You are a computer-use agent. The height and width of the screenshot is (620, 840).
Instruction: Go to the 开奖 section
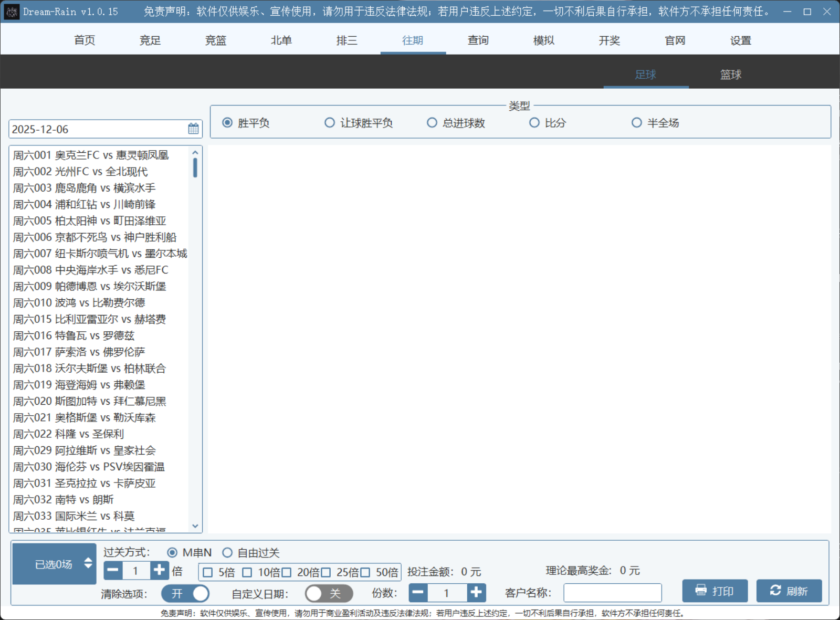click(609, 40)
